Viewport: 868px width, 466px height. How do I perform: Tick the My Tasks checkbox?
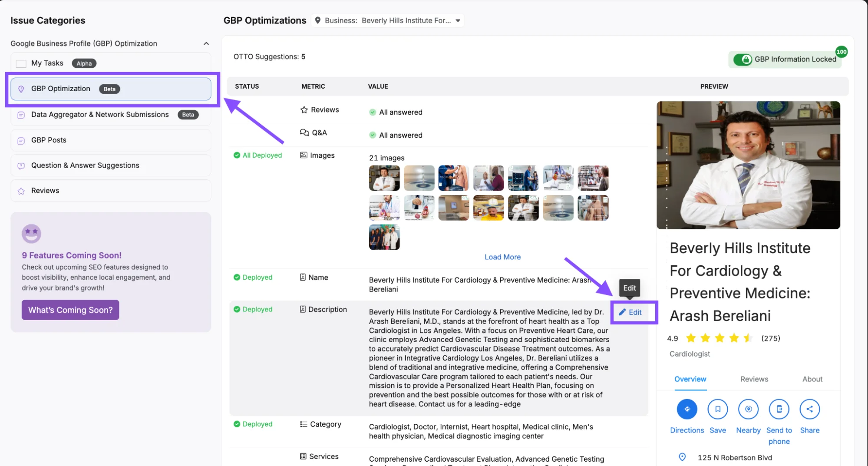[21, 63]
